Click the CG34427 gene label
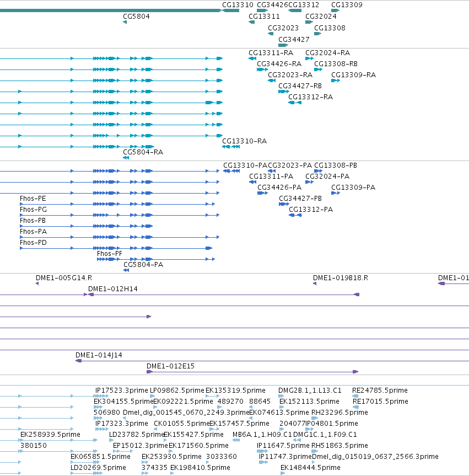 (294, 40)
